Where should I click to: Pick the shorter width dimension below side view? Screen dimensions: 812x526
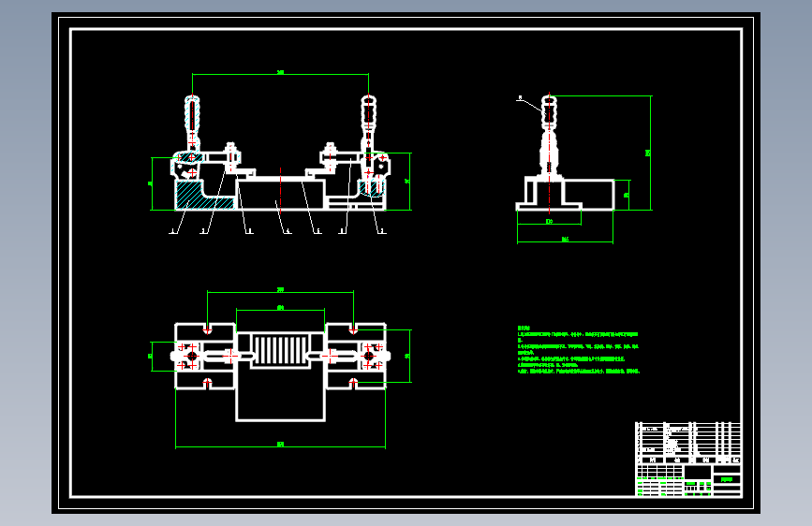pos(549,223)
